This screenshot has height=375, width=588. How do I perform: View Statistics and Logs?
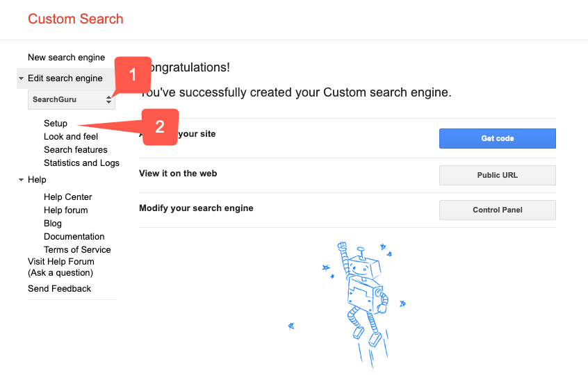81,163
